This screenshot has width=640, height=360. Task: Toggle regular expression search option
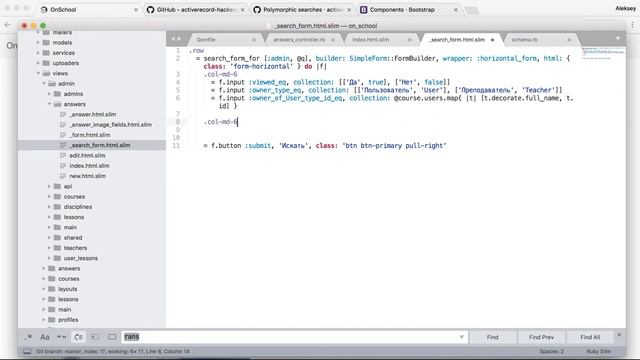tap(28, 337)
